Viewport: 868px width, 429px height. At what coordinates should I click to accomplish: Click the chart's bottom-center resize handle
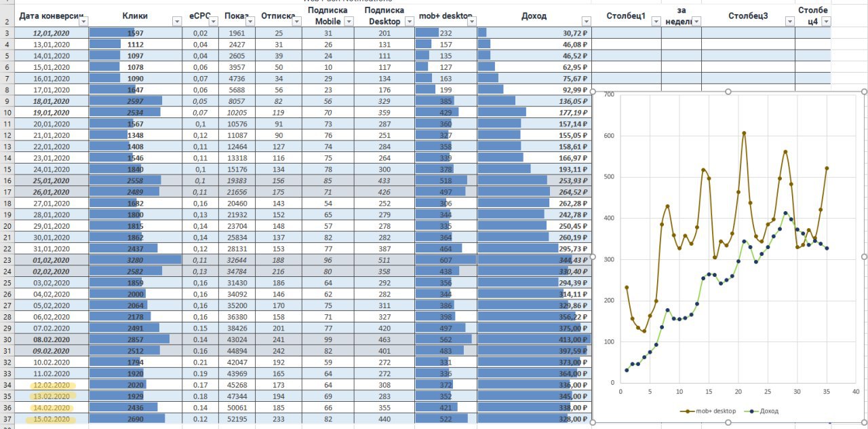[x=728, y=422]
